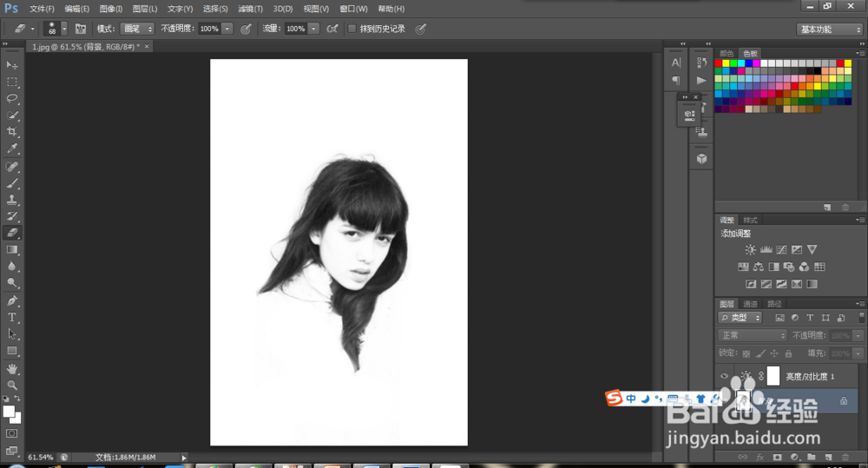The image size is (868, 468).
Task: Select the Path Selection tool
Action: (11, 334)
